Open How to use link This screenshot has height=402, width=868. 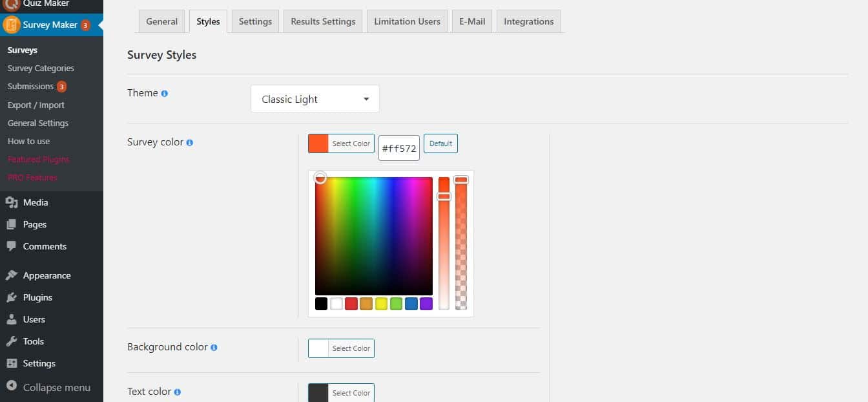coord(28,141)
